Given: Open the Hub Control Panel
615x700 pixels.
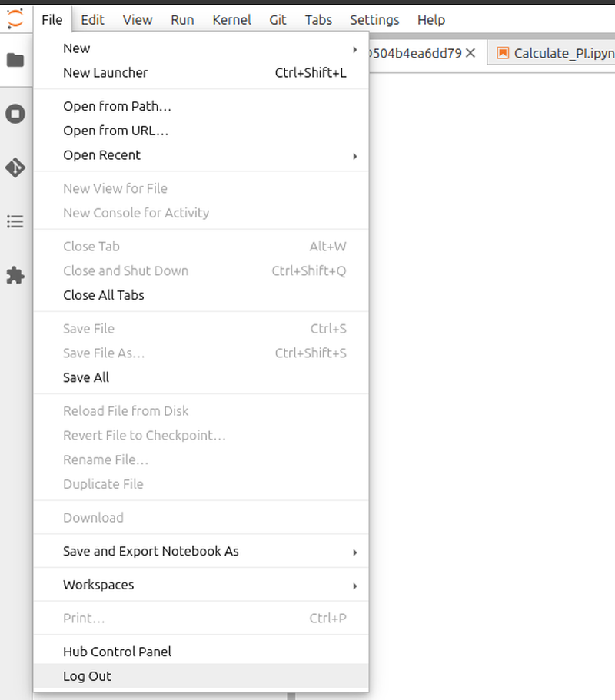Looking at the screenshot, I should click(x=117, y=652).
